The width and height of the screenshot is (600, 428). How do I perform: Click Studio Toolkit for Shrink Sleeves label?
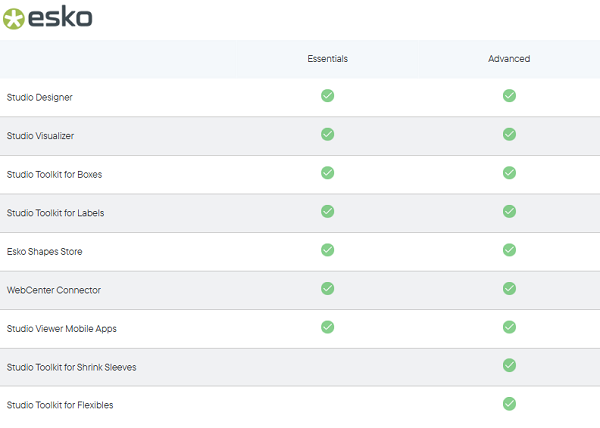[x=71, y=367]
